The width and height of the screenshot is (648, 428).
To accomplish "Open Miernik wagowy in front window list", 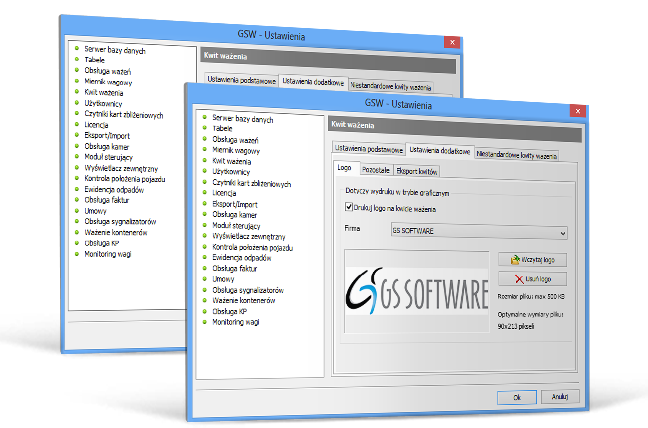I will 237,150.
